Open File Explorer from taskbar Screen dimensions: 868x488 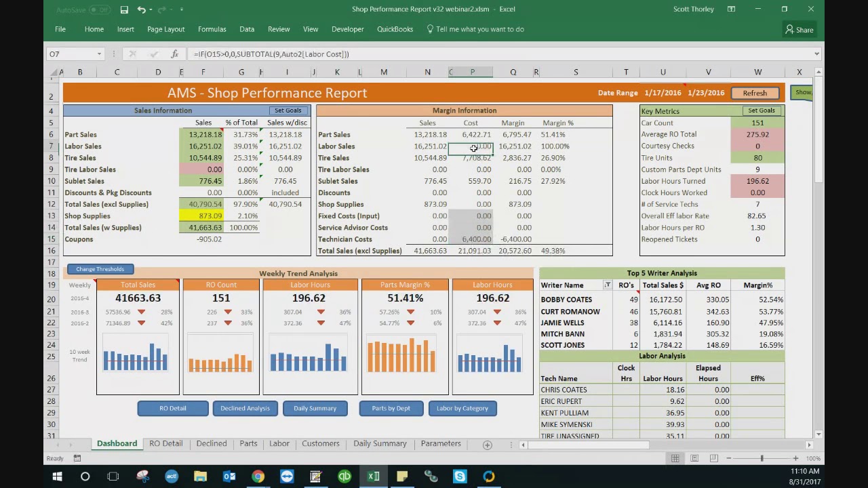(200, 476)
